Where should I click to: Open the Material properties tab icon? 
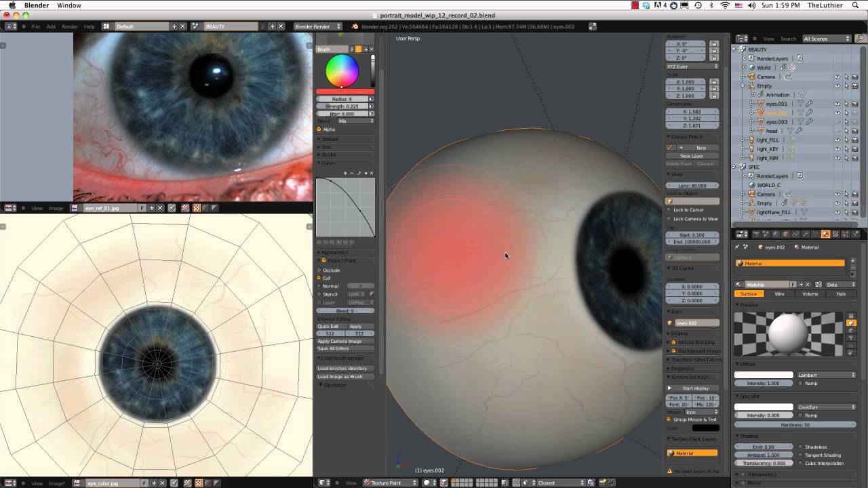click(825, 234)
